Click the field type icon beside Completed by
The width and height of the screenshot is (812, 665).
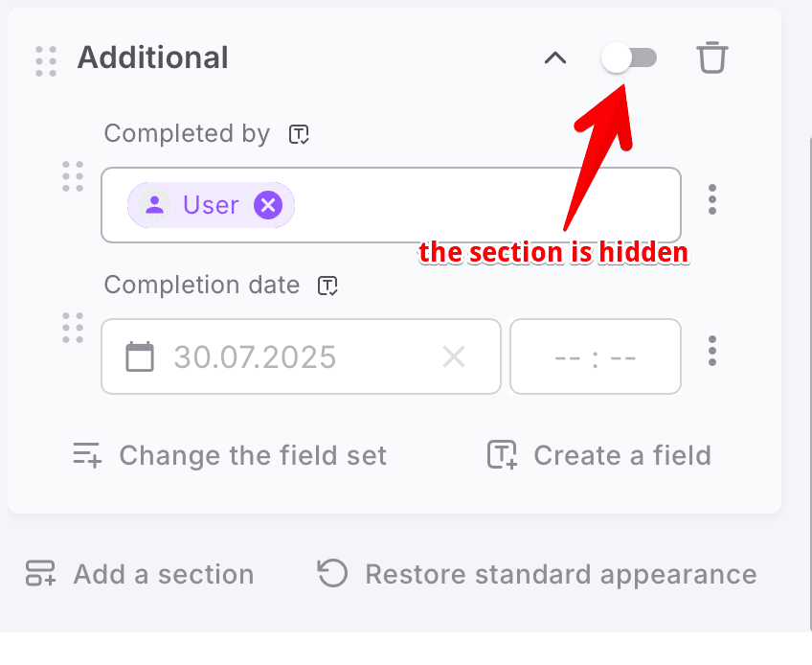click(299, 134)
